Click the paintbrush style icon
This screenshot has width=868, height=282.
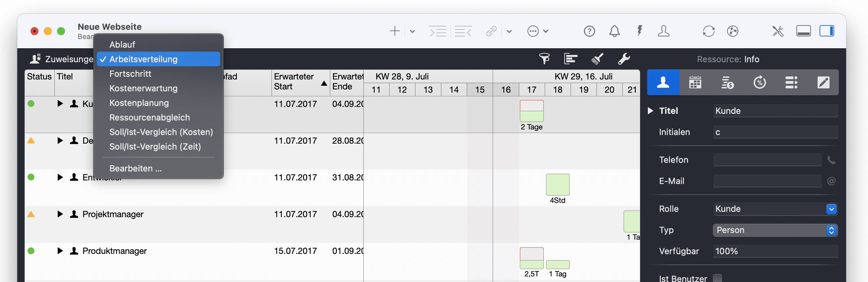click(597, 59)
